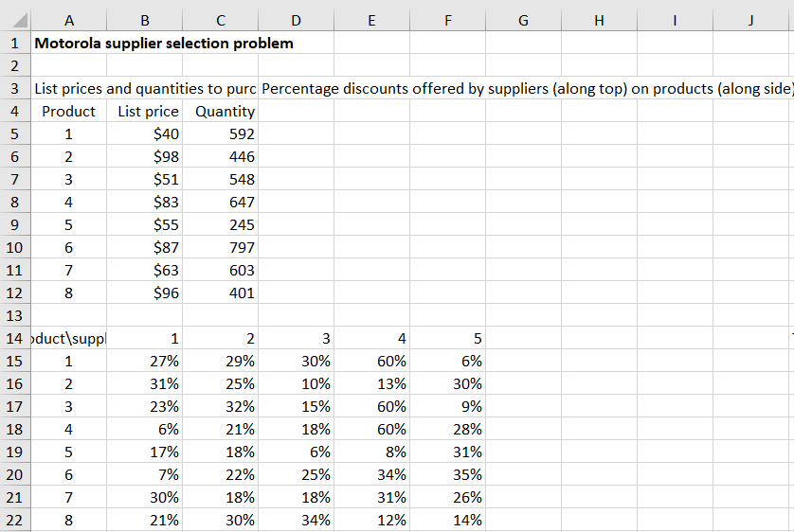794x532 pixels.
Task: Click the Select All corner triangle
Action: 20,21
